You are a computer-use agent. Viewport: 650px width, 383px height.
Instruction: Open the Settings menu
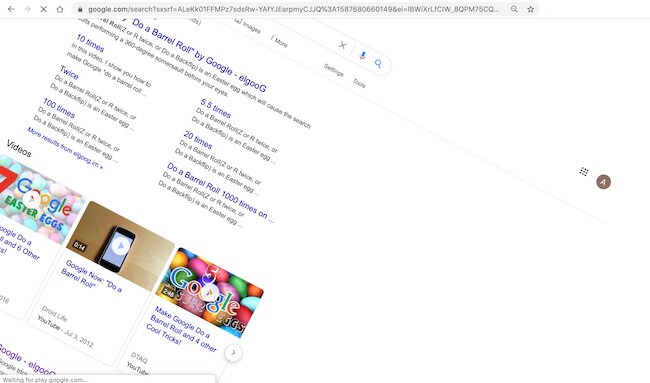[333, 70]
